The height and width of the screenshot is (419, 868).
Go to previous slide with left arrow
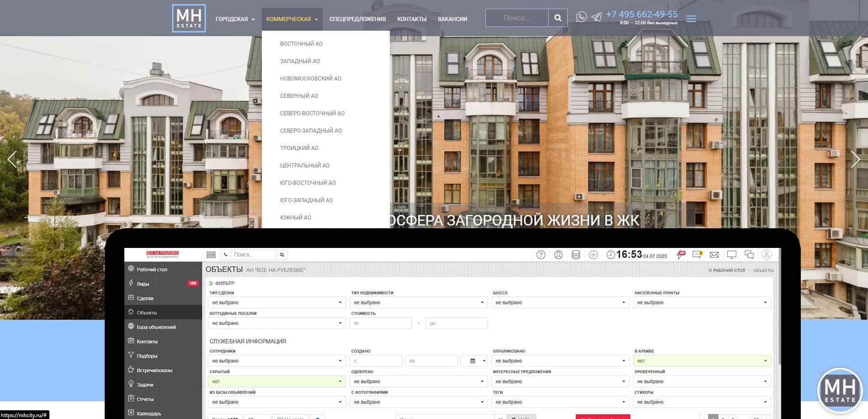click(12, 159)
